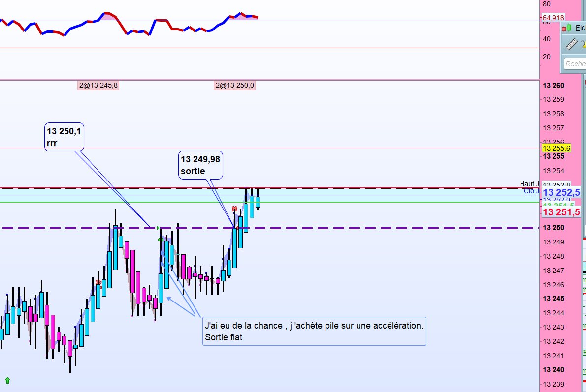Click the small green triangle marker at 13 250
The width and height of the screenshot is (586, 392).
click(x=158, y=228)
